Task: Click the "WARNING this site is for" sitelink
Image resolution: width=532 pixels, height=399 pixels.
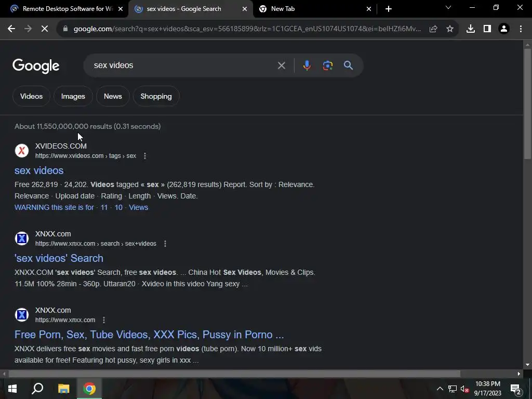Action: (x=54, y=207)
